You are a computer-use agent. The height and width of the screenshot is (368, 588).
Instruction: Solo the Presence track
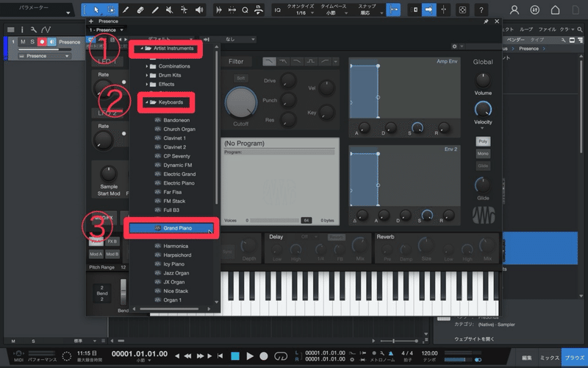pyautogui.click(x=32, y=42)
